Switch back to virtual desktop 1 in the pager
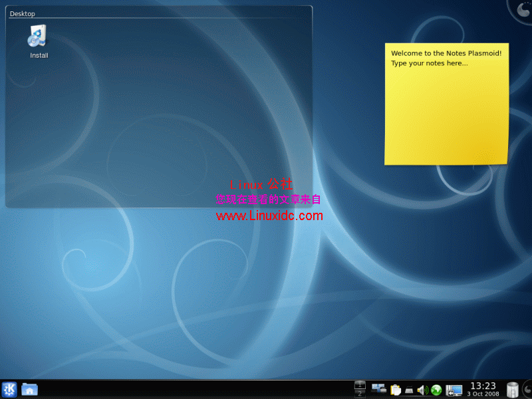 (x=360, y=384)
